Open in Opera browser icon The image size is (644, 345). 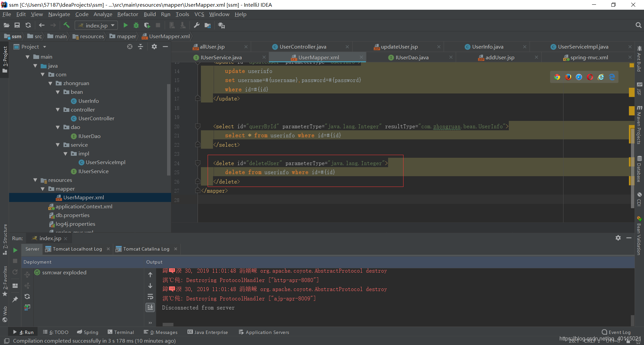coord(590,77)
